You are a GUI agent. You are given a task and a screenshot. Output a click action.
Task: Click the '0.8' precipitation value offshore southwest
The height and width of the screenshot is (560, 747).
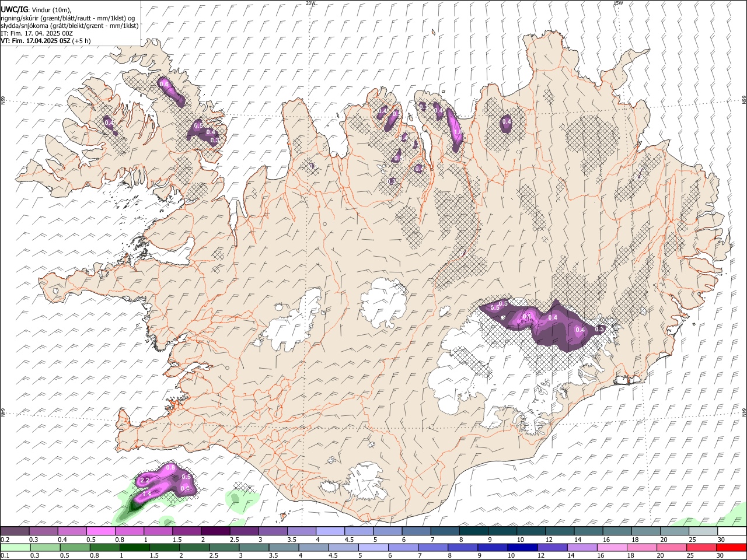pyautogui.click(x=170, y=468)
